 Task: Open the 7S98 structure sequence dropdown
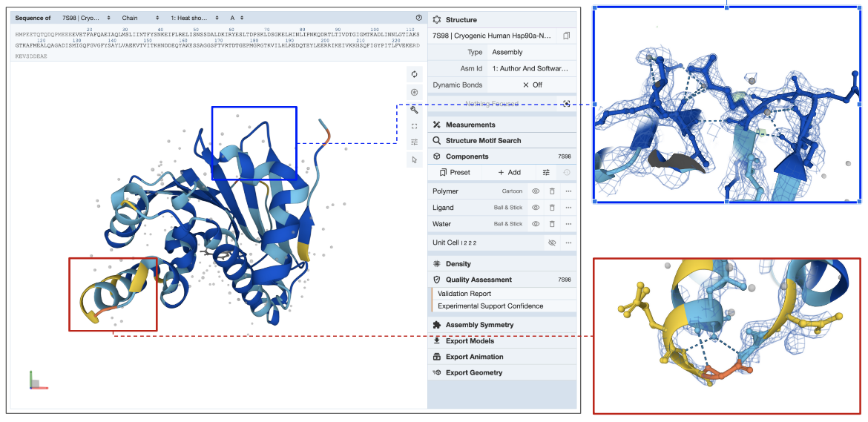[83, 17]
